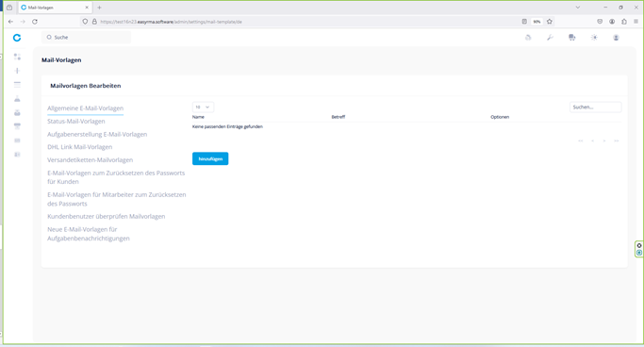The width and height of the screenshot is (644, 347).
Task: Open the Firefox application menu
Action: (636, 22)
